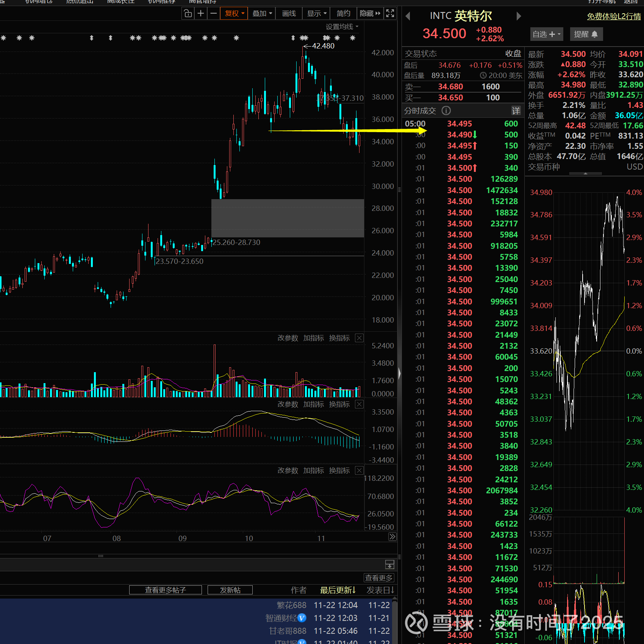Open the 叠加 overlay dropdown
The height and width of the screenshot is (644, 644).
pos(262,14)
